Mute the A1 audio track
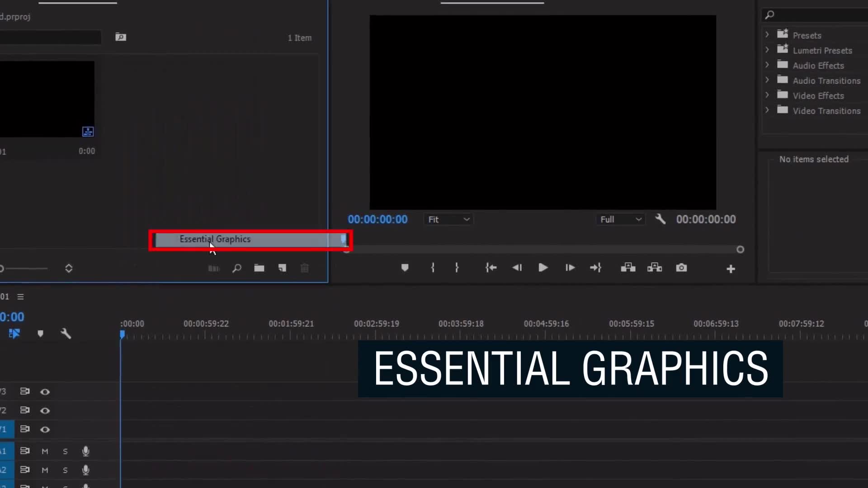The height and width of the screenshot is (488, 868). tap(45, 450)
